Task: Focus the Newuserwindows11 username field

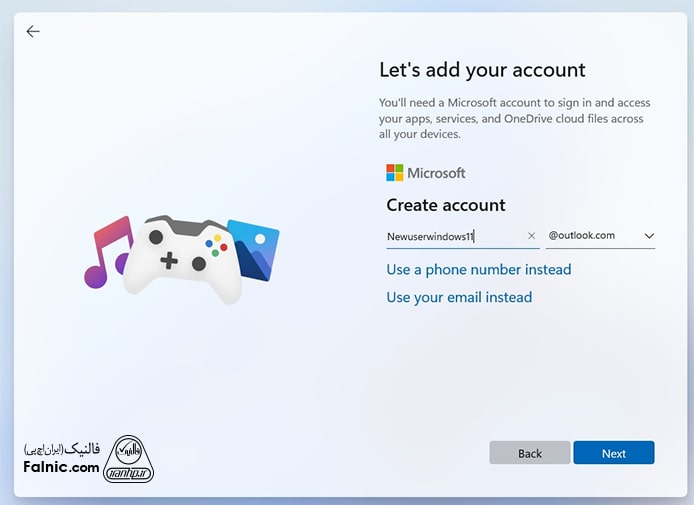Action: [450, 237]
